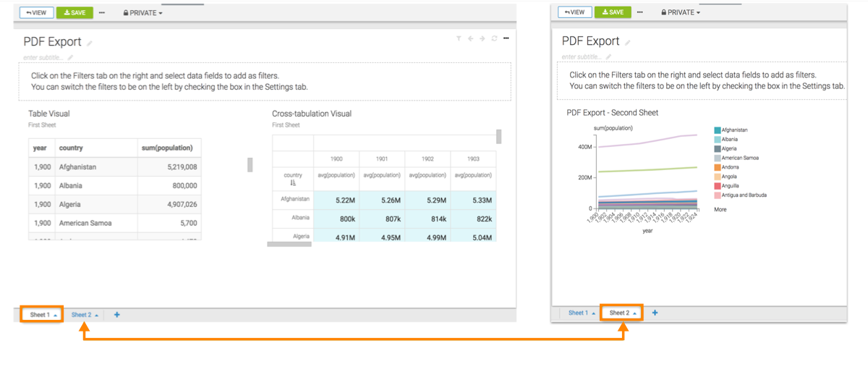Click the More link under chart legend
Screen dimensions: 868x367
tap(720, 210)
